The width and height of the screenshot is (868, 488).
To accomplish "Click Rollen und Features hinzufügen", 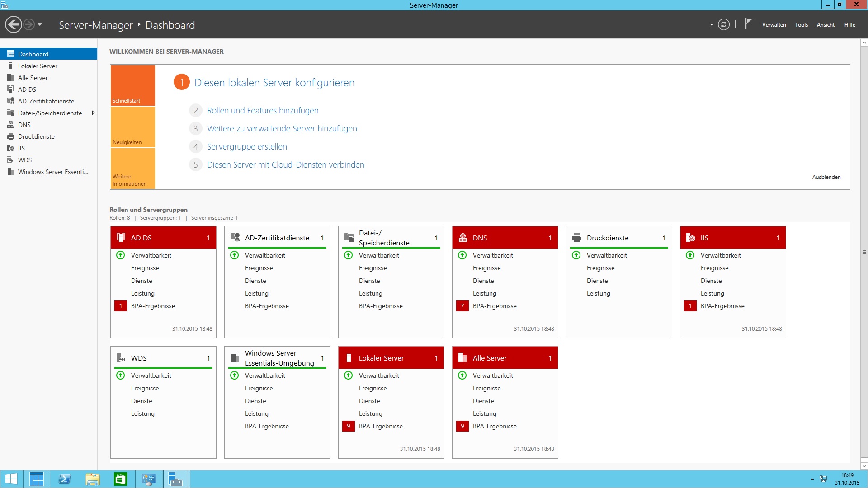I will pyautogui.click(x=263, y=111).
